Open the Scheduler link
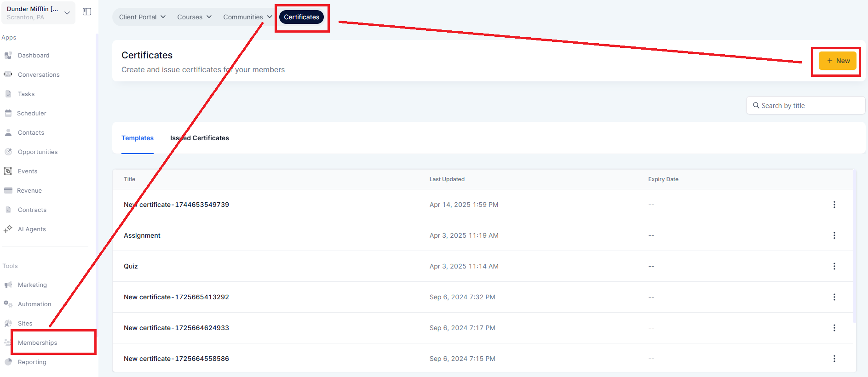This screenshot has width=868, height=377. coord(32,113)
